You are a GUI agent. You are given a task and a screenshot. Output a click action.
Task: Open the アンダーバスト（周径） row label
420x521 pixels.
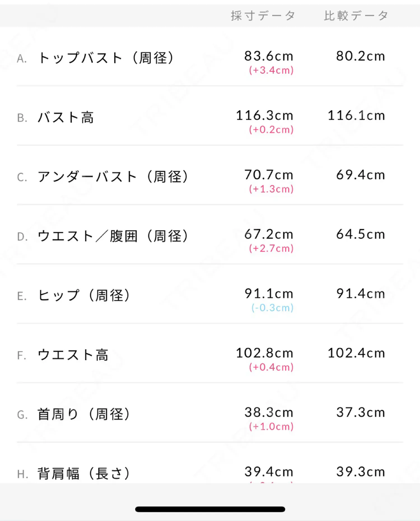coord(113,177)
